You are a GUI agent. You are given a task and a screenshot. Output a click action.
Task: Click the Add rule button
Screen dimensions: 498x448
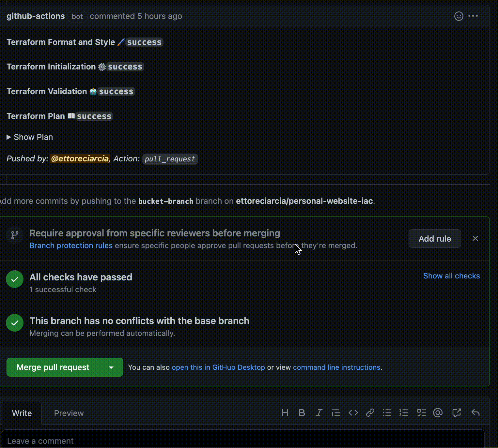pyautogui.click(x=435, y=239)
